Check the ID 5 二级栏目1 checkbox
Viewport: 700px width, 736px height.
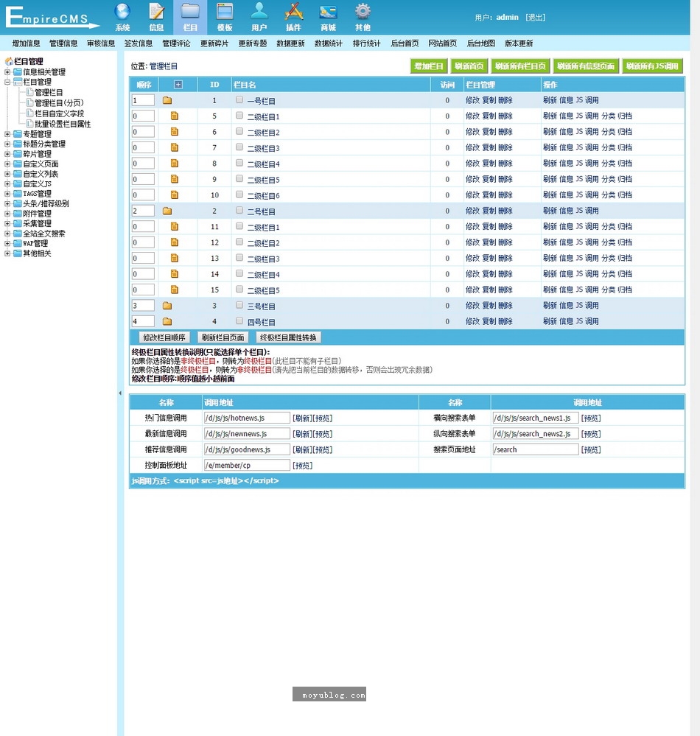[x=239, y=116]
